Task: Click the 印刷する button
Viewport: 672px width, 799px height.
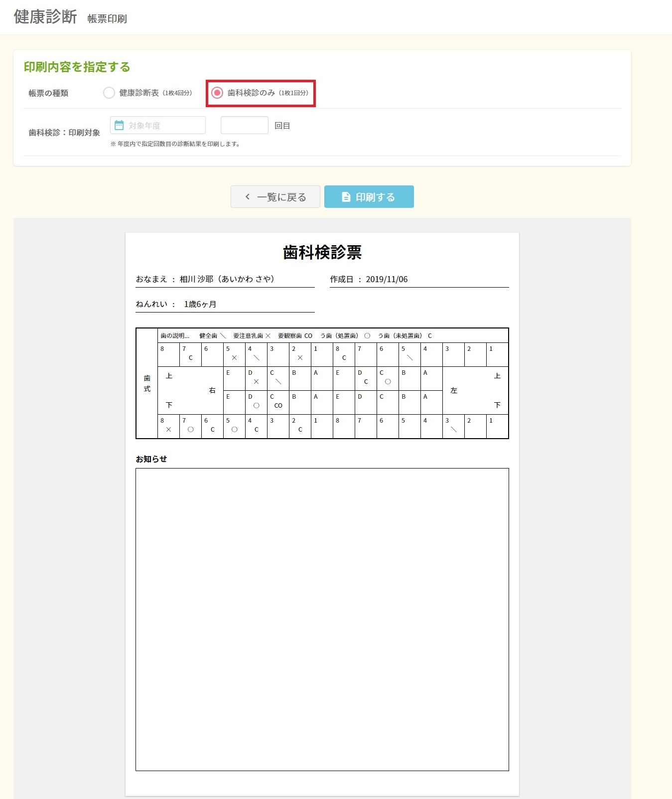Action: click(369, 197)
